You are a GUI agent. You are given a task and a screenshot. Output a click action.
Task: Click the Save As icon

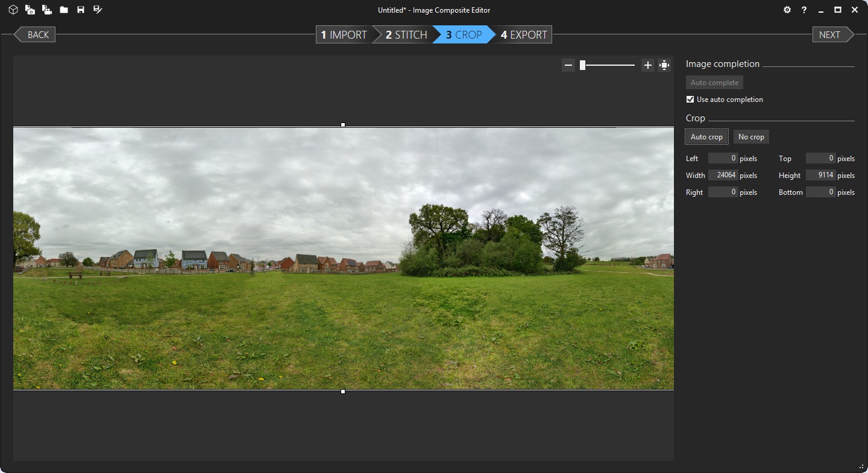[98, 10]
